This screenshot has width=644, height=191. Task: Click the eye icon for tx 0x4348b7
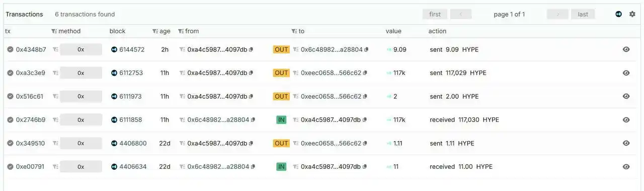(x=626, y=49)
